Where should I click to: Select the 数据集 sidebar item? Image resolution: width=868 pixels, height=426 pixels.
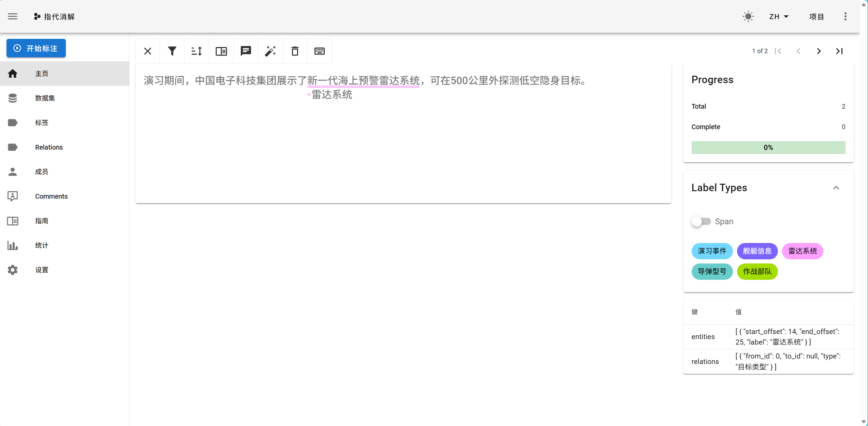pos(45,98)
